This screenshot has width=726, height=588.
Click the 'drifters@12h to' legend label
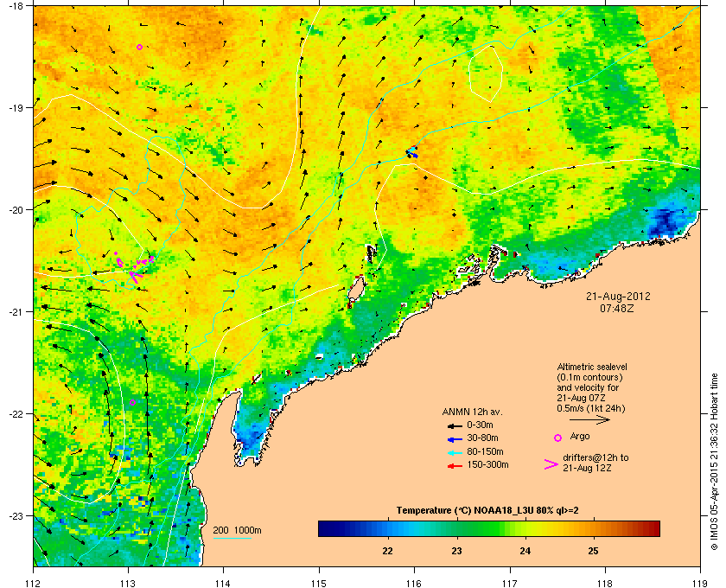pyautogui.click(x=595, y=457)
